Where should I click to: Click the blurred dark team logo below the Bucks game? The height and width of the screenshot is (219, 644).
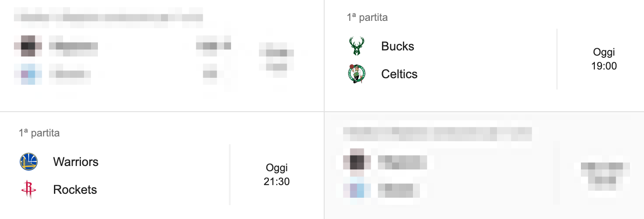(357, 162)
